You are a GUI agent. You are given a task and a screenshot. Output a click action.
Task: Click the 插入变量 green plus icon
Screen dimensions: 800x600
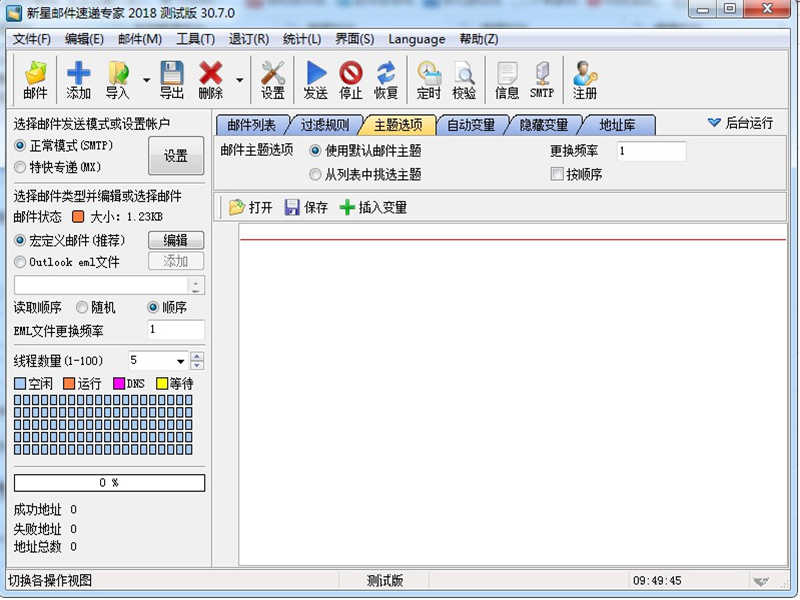pos(347,207)
